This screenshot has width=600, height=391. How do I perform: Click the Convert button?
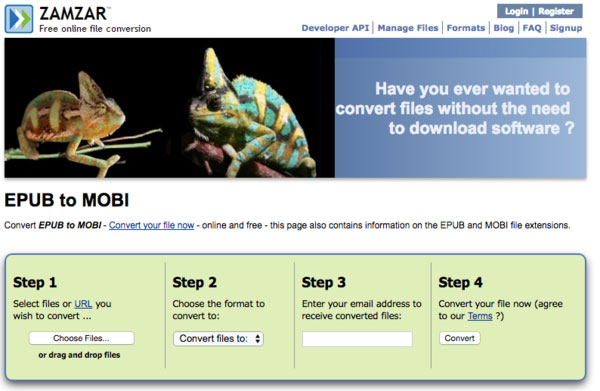(x=460, y=338)
